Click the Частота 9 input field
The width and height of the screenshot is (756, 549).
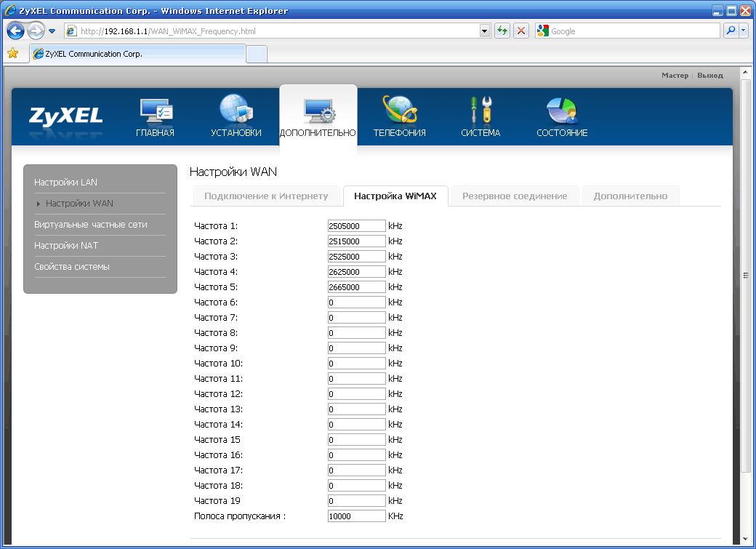[356, 348]
